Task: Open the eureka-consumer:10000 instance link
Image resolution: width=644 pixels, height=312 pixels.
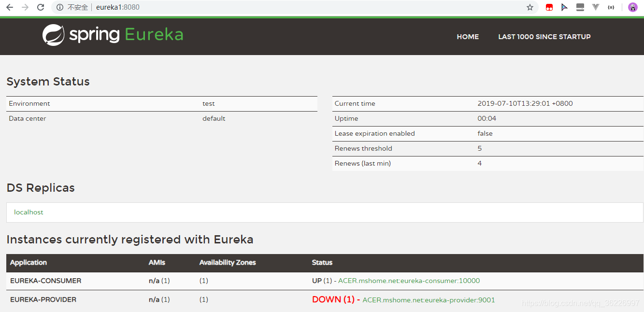Action: coord(409,281)
